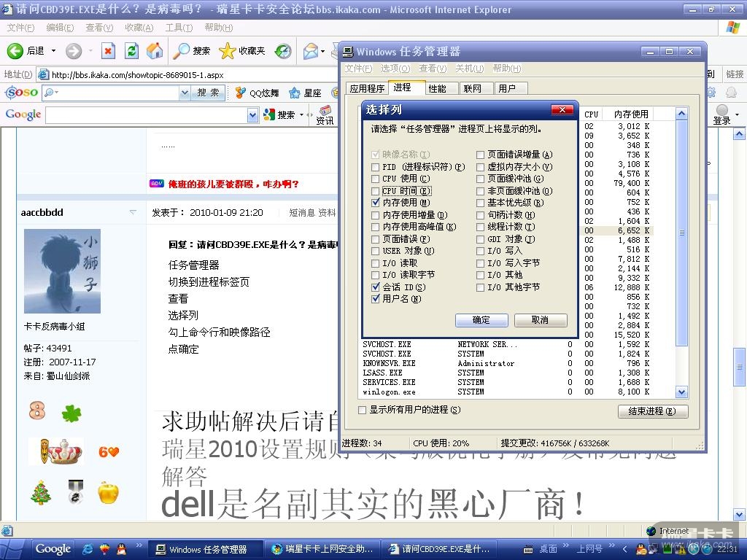Click Google toolbar 搜索 button
The image size is (747, 560).
click(x=279, y=114)
